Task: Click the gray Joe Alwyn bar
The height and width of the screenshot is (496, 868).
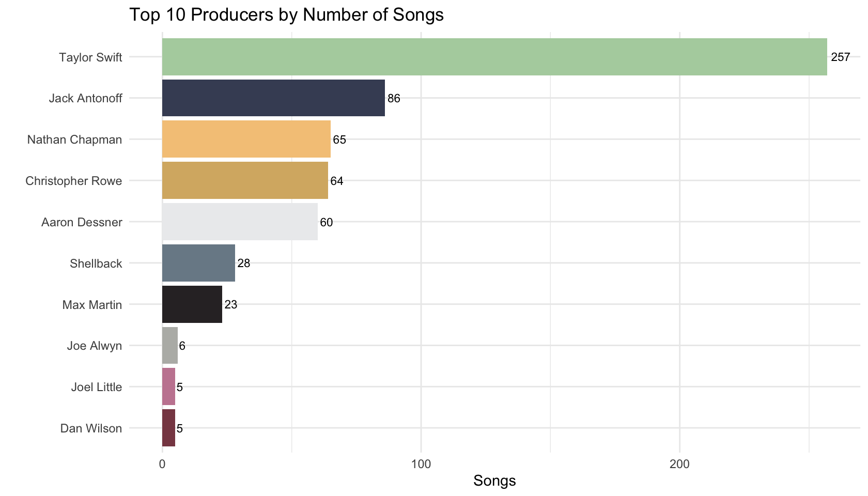Action: 170,346
